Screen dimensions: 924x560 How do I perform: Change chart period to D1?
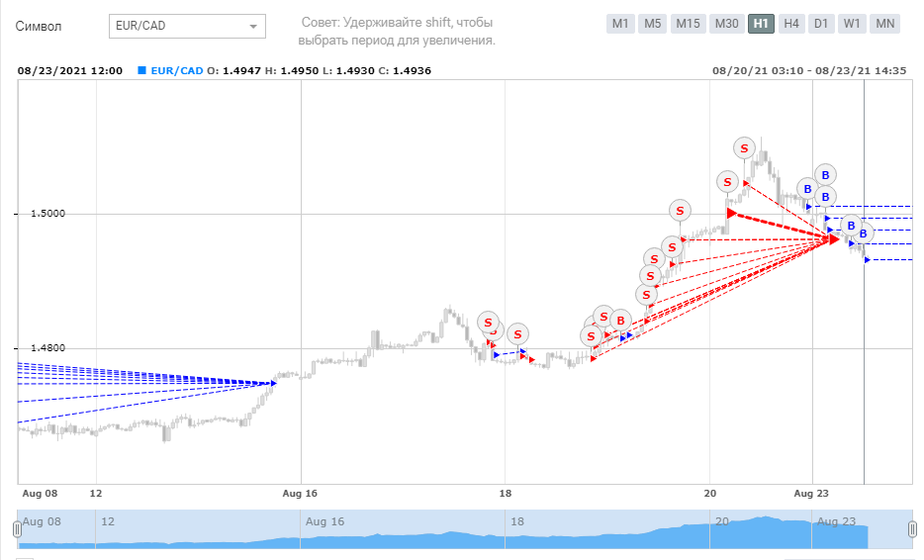pyautogui.click(x=821, y=24)
